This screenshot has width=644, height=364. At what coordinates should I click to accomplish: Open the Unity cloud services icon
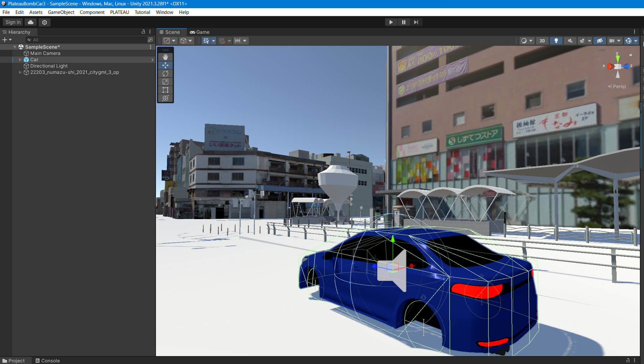click(31, 22)
